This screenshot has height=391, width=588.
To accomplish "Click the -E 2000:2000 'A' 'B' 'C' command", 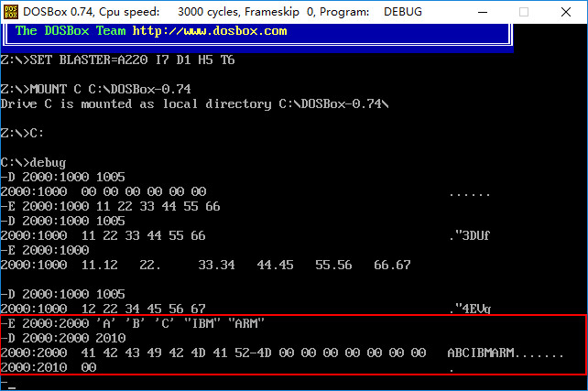I will 133,323.
